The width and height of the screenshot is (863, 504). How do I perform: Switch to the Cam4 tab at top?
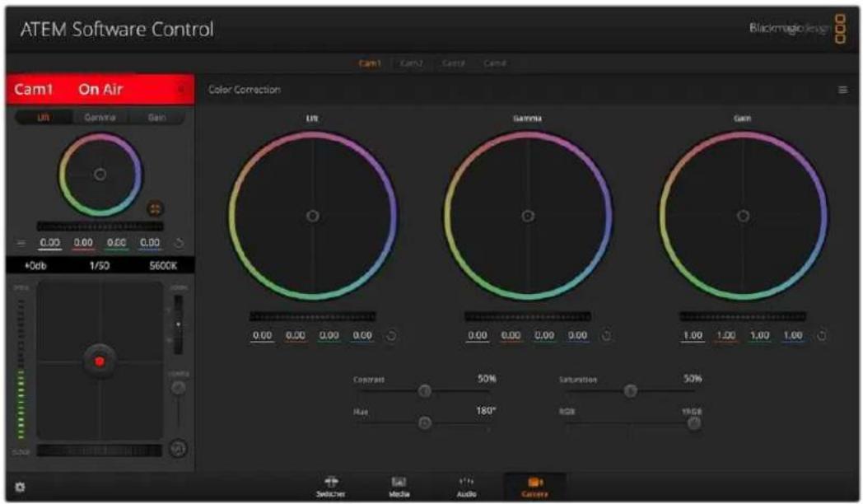point(494,63)
